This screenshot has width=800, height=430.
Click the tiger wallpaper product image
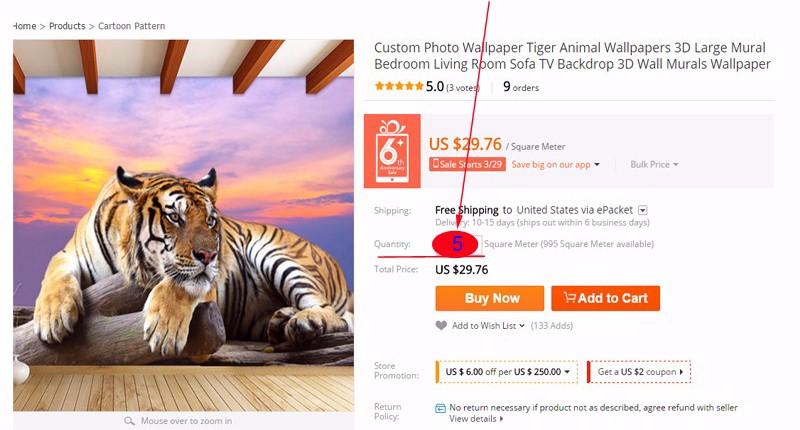point(184,225)
